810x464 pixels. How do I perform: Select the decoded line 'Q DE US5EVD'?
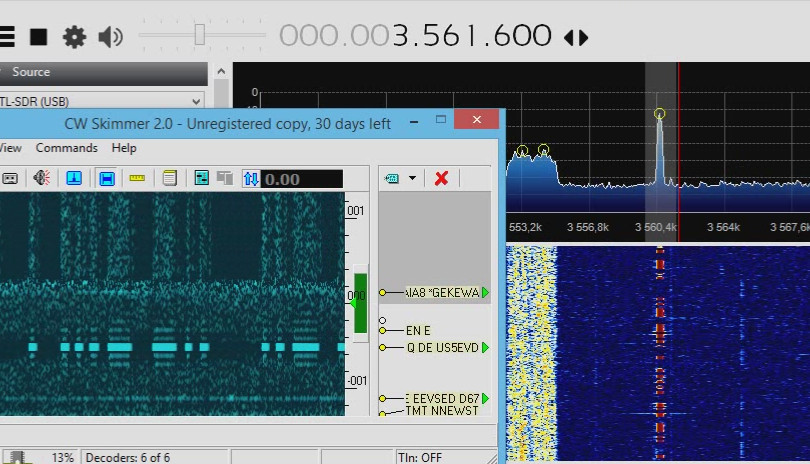(x=443, y=348)
